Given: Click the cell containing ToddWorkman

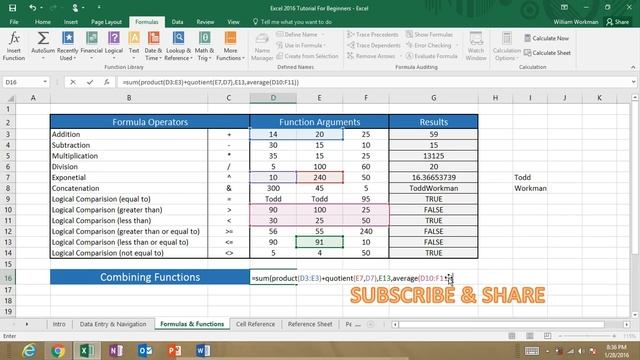Looking at the screenshot, I should [433, 188].
